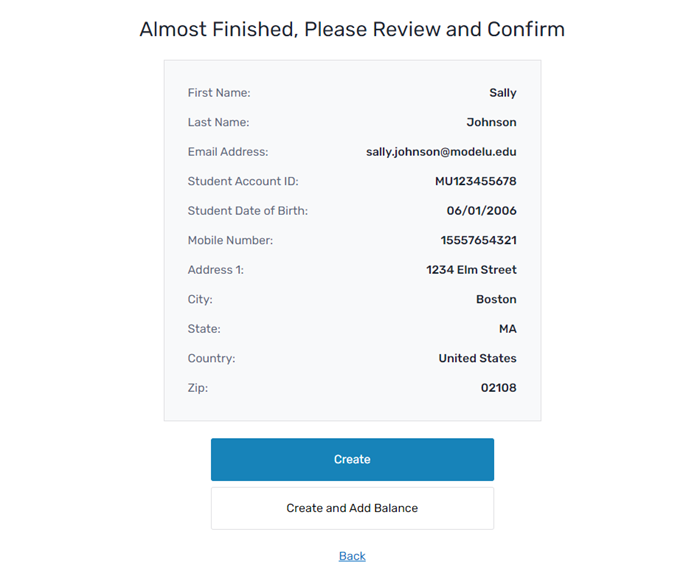Image resolution: width=700 pixels, height=574 pixels.
Task: Select the zip value 02108
Action: click(x=498, y=388)
